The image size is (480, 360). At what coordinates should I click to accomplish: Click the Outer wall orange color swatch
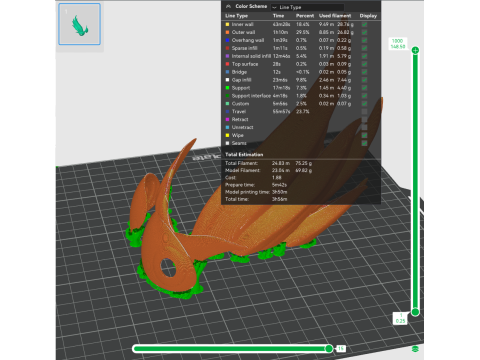click(227, 32)
